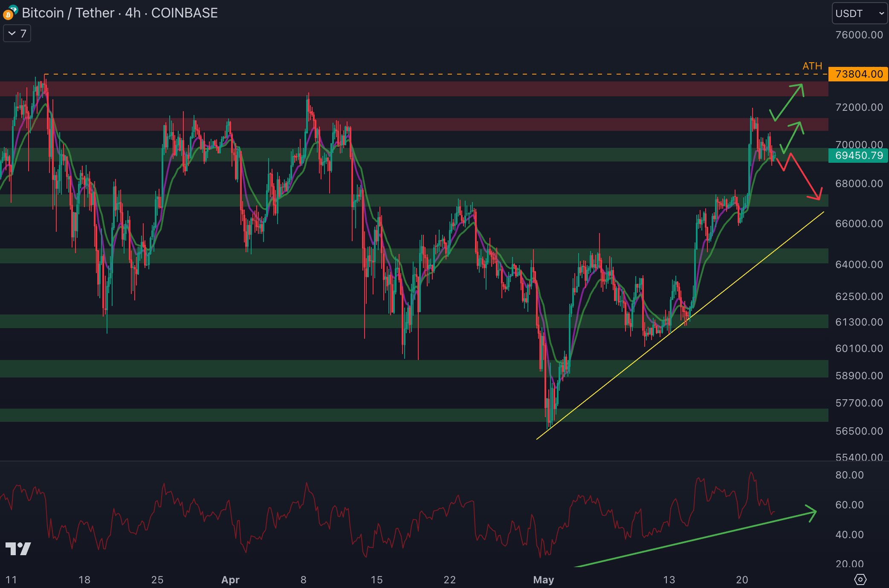Expand the collapsed indicators legend showing 7
Image resolution: width=889 pixels, height=588 pixels.
tap(17, 33)
